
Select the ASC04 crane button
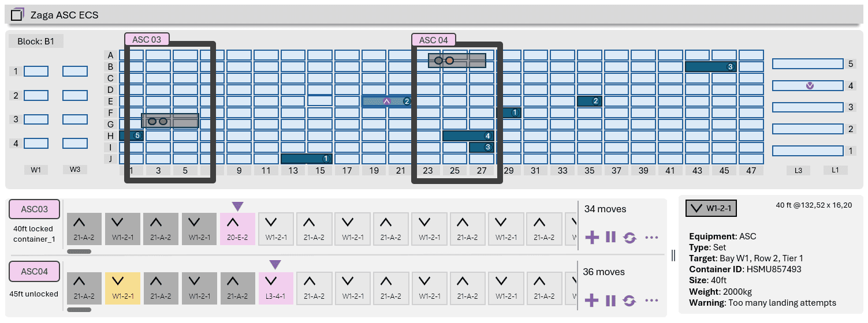point(35,271)
